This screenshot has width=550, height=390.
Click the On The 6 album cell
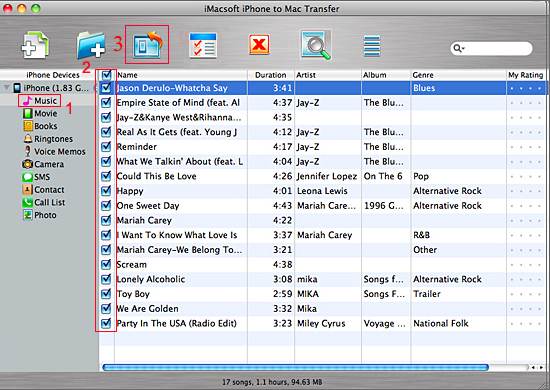point(383,176)
